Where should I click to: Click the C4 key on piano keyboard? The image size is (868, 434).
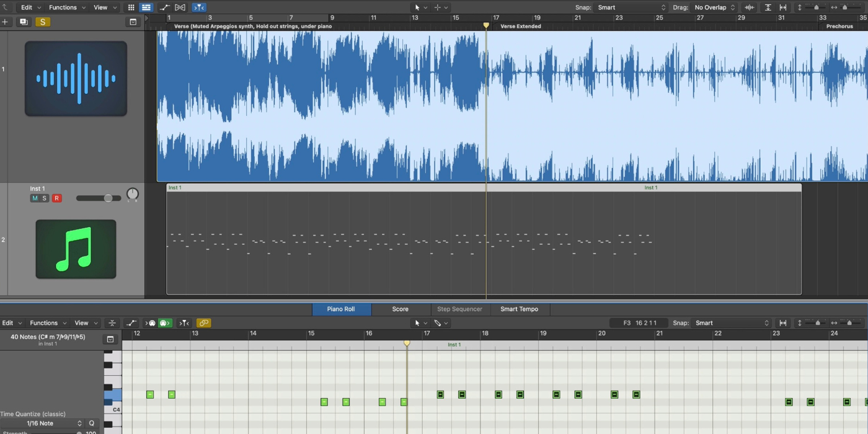113,409
